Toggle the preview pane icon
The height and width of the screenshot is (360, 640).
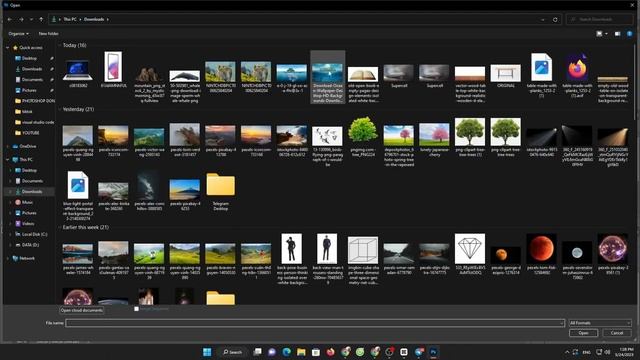point(618,34)
